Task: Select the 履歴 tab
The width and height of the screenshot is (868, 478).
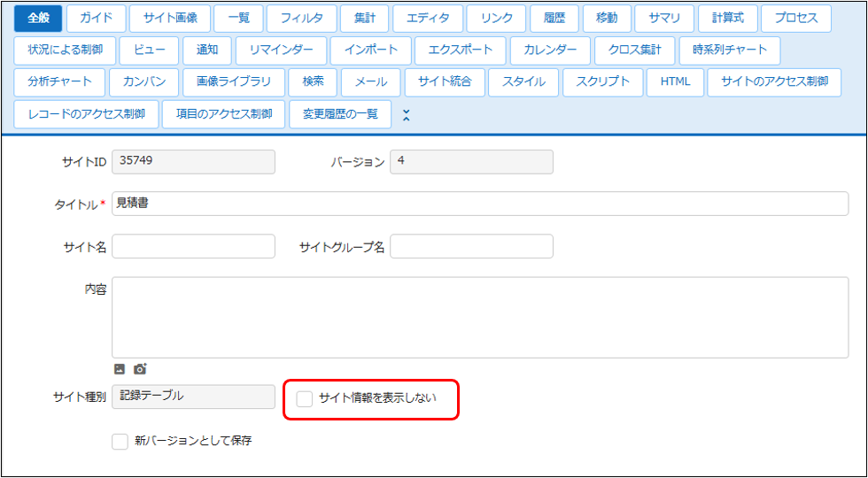Action: pyautogui.click(x=554, y=19)
